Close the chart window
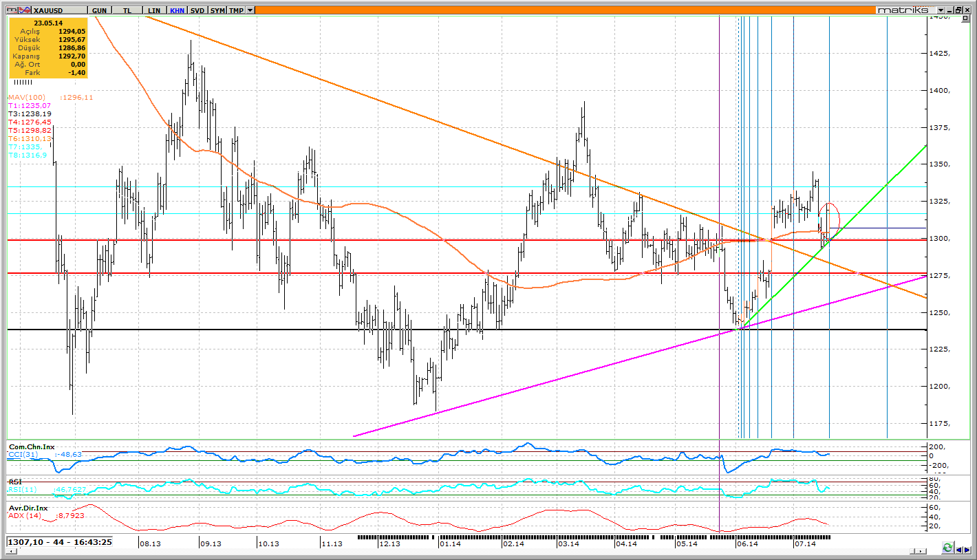977x560 pixels. [967, 10]
